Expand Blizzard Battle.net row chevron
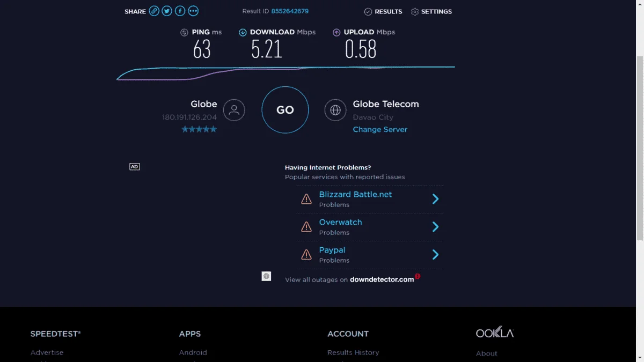The height and width of the screenshot is (362, 644). click(x=436, y=199)
